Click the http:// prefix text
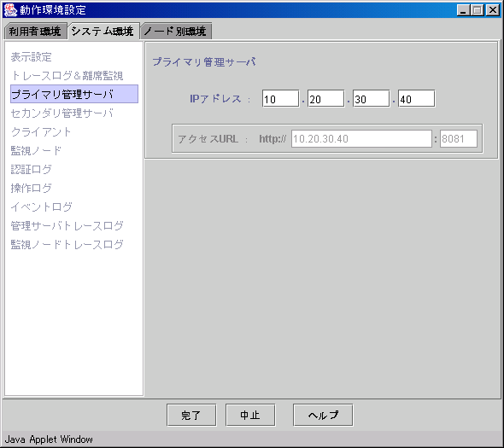Image resolution: width=504 pixels, height=448 pixels. point(273,139)
